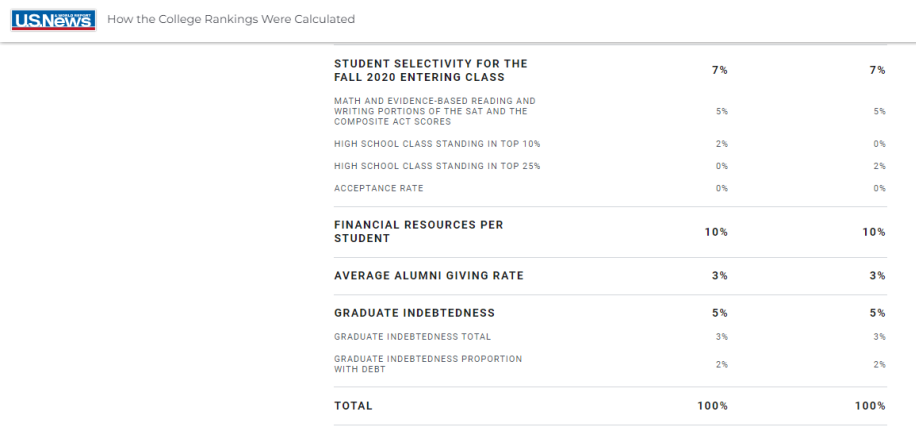Click the first-column 100% total value

pyautogui.click(x=713, y=406)
